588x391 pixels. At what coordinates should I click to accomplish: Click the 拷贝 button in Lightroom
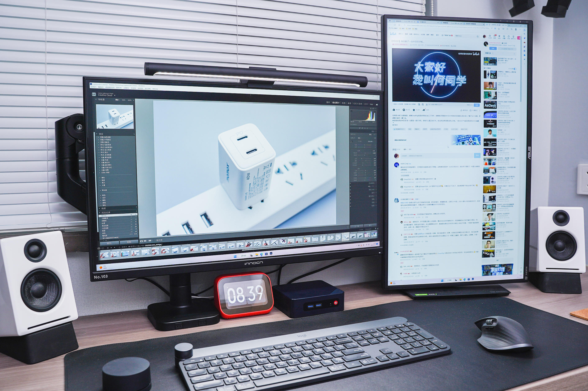click(110, 243)
